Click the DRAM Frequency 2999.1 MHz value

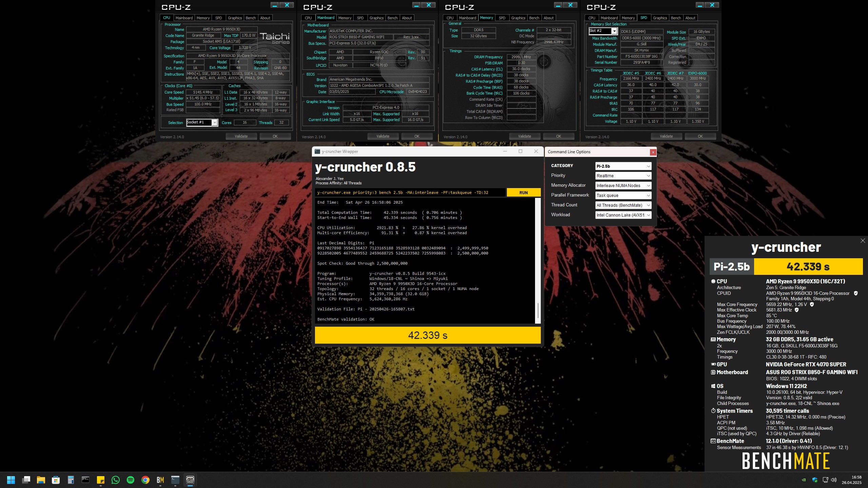(521, 57)
